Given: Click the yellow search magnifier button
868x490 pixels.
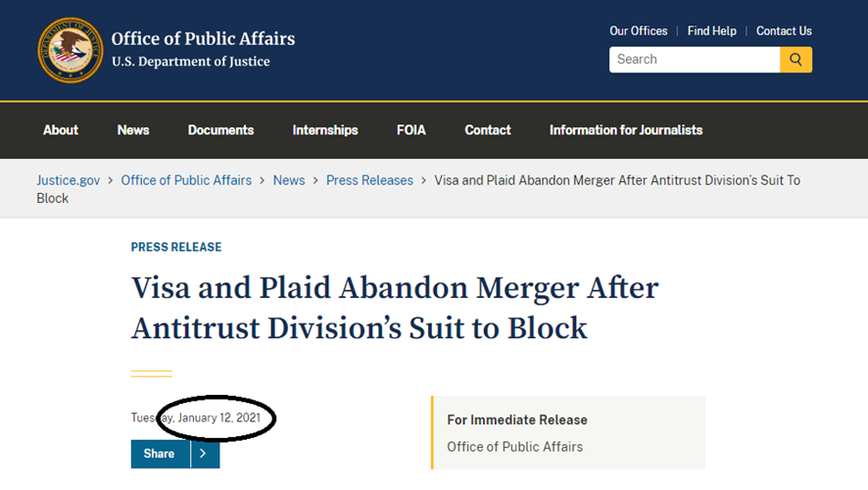Looking at the screenshot, I should (796, 59).
